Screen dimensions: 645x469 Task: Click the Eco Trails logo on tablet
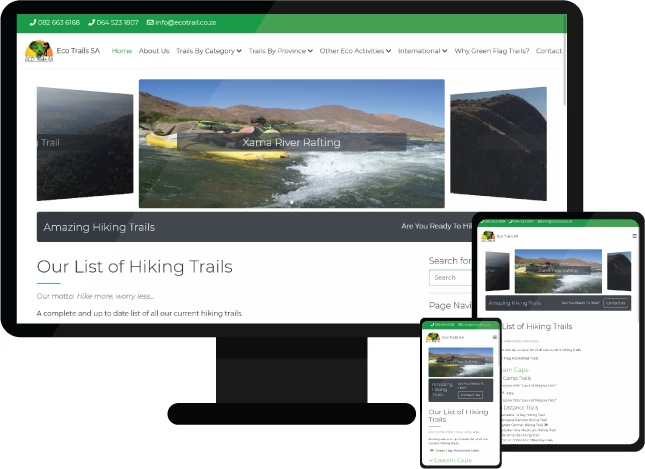pyautogui.click(x=489, y=236)
